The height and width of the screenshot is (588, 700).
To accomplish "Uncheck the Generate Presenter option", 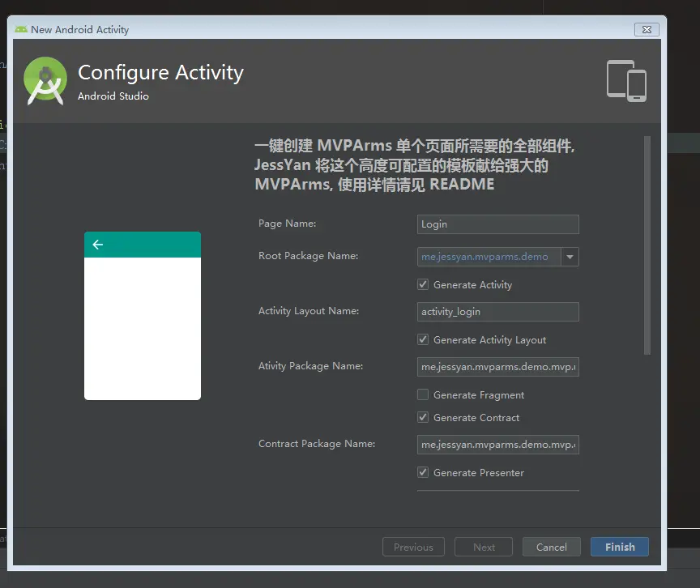I will 422,472.
